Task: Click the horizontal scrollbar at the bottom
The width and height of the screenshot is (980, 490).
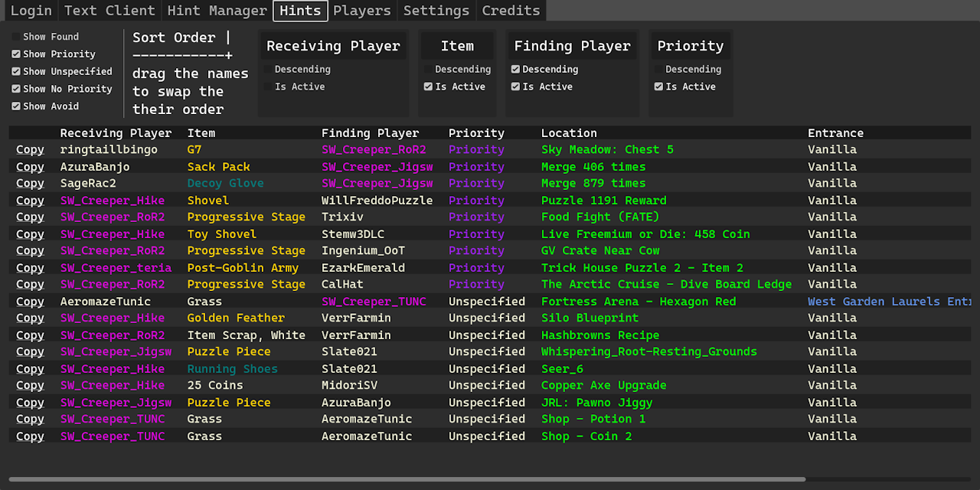Action: [406, 479]
